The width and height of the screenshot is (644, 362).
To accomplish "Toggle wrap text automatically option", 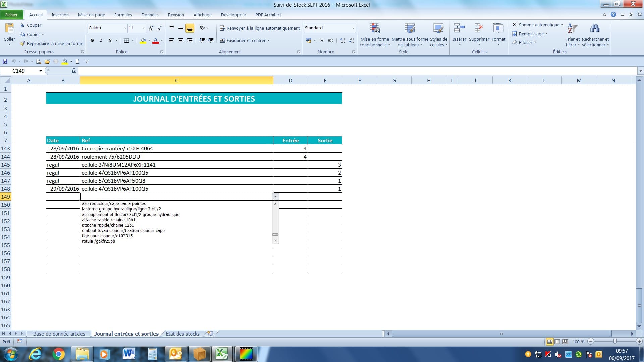I will (x=259, y=28).
